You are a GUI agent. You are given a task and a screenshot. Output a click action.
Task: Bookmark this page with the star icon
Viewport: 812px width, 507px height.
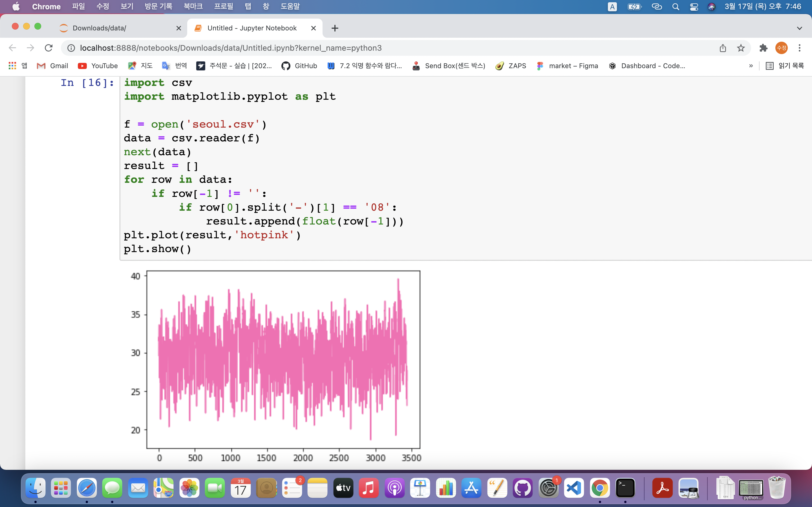[x=741, y=48]
